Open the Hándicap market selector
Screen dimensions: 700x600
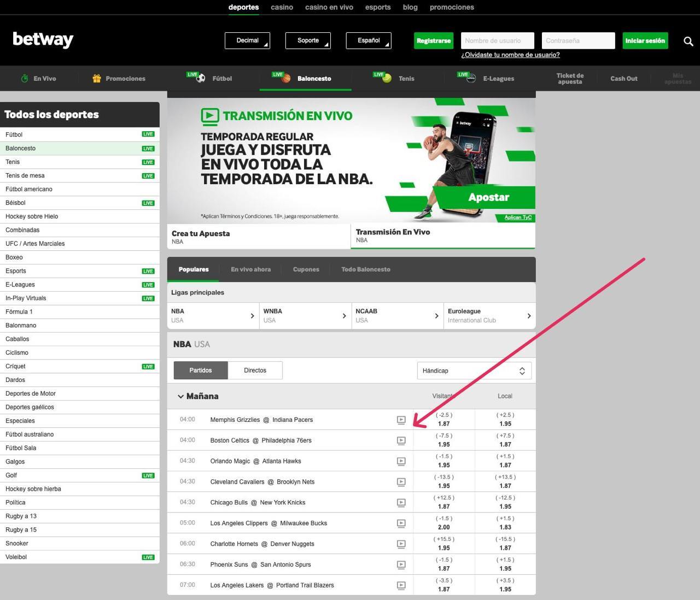point(474,371)
